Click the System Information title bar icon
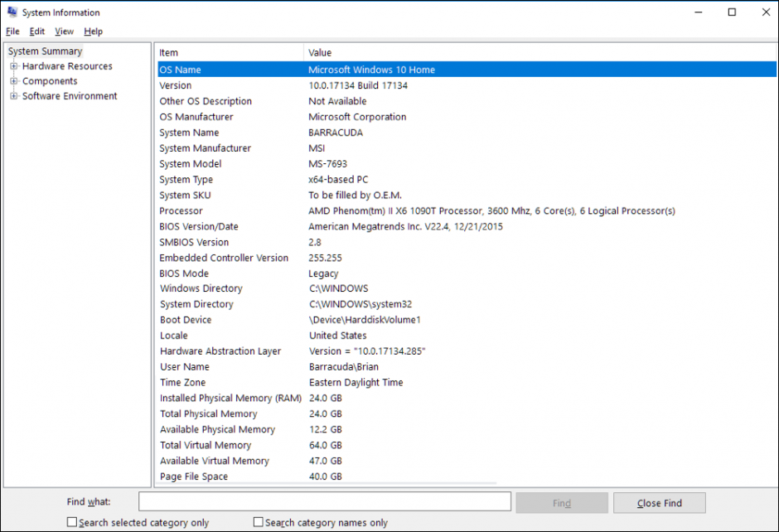This screenshot has height=532, width=779. click(12, 12)
